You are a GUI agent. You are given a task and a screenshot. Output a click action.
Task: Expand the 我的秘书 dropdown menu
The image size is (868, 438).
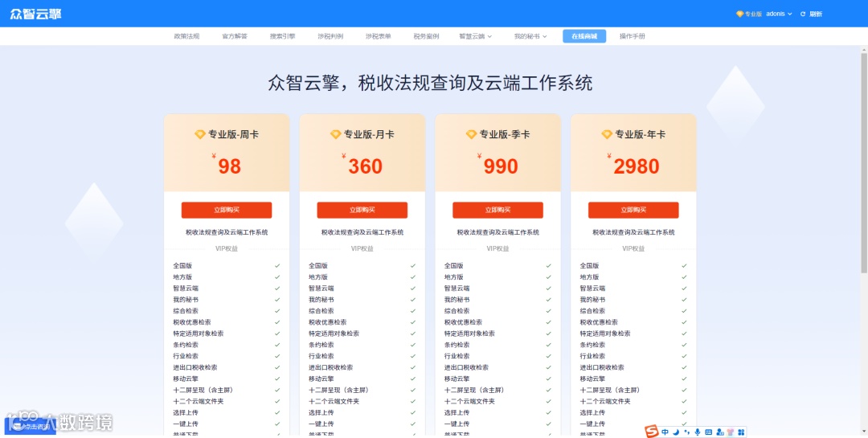tap(530, 36)
